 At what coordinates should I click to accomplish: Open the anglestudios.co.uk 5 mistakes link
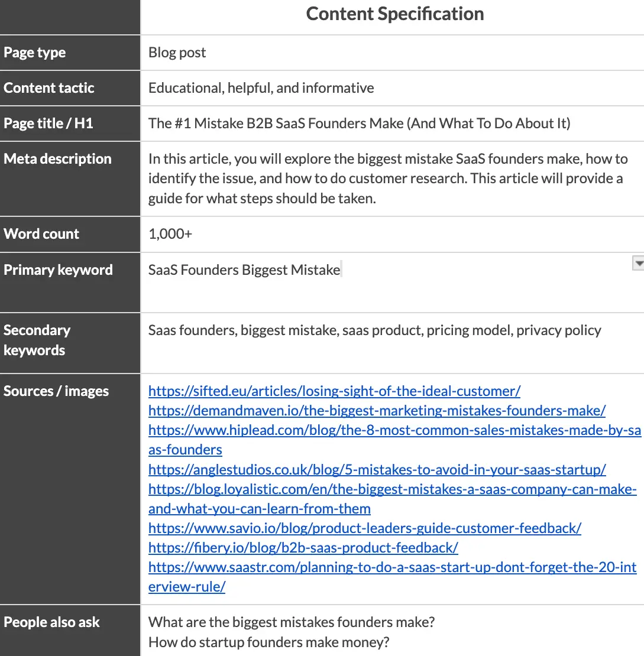coord(377,470)
